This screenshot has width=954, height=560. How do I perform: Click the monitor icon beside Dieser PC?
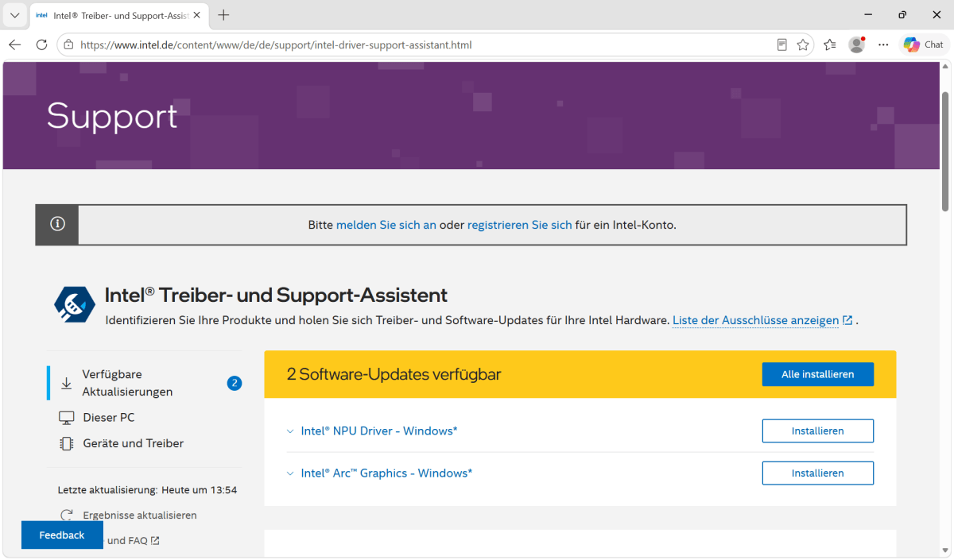(x=67, y=418)
